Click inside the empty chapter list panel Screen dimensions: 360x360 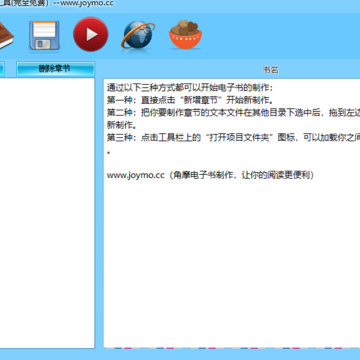coord(47,213)
